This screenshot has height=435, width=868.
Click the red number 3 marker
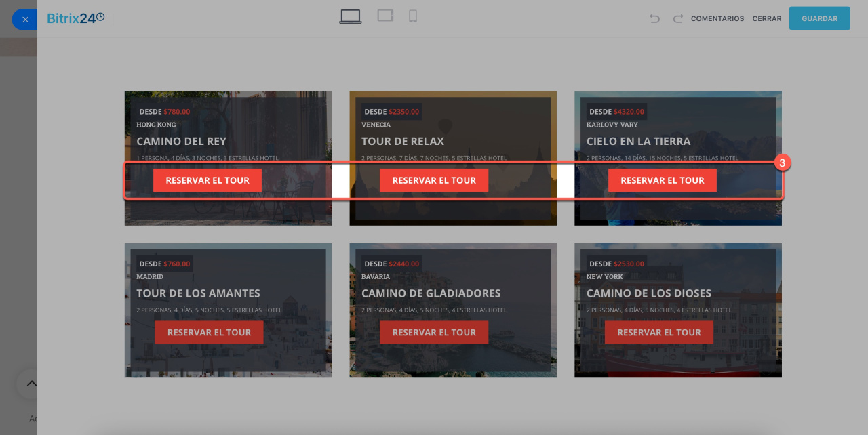[x=783, y=163]
